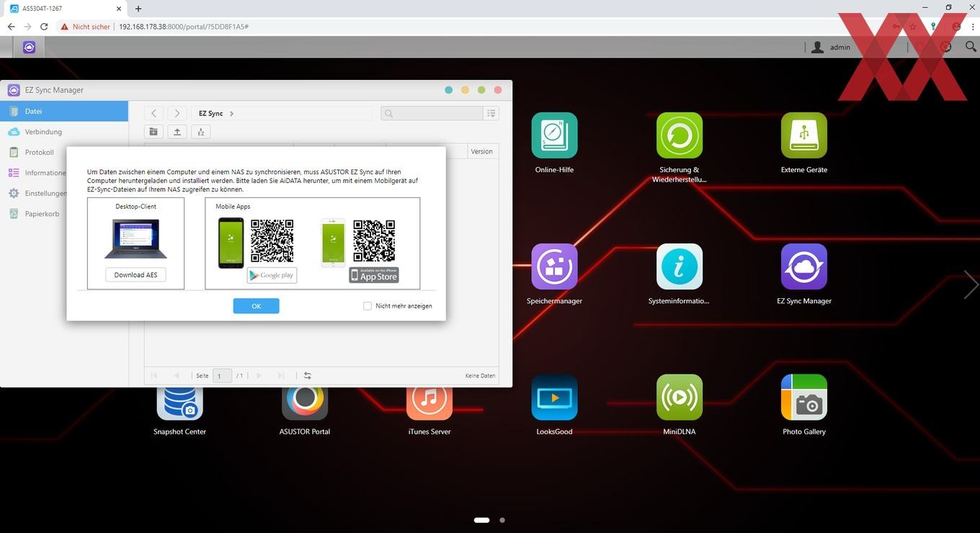Click the EZ Sync taskbar icon in ADM top bar

[x=29, y=47]
